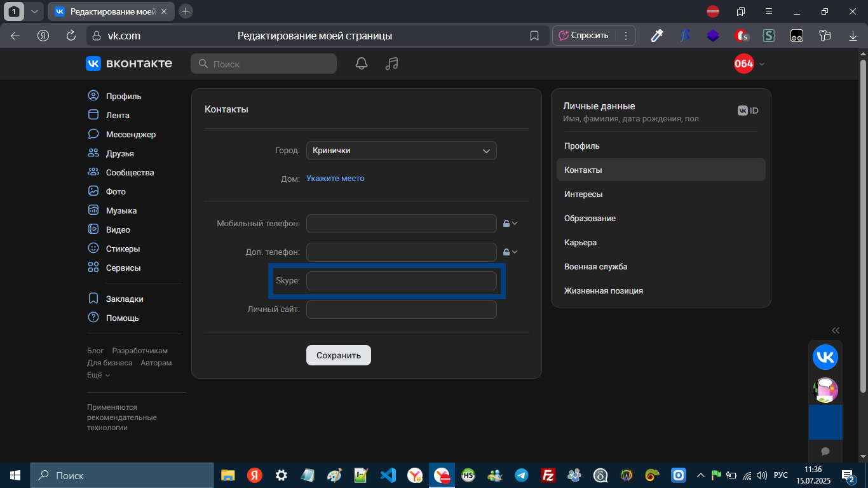868x488 pixels.
Task: Open the message bubble icon in side dock
Action: click(x=825, y=451)
